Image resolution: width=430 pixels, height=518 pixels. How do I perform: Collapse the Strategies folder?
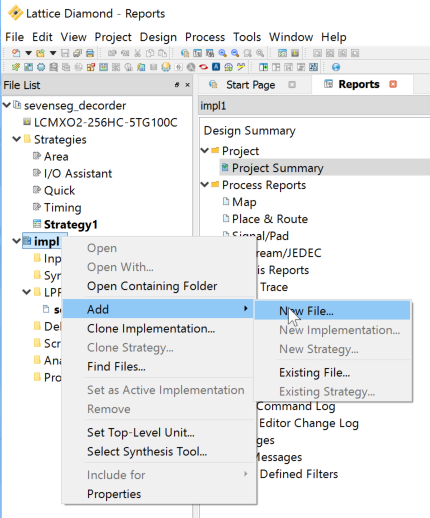click(16, 139)
